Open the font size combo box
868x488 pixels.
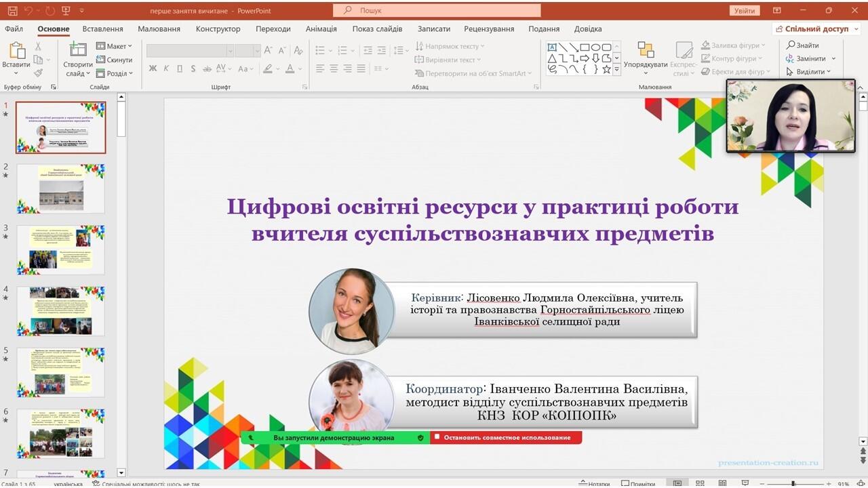point(248,51)
